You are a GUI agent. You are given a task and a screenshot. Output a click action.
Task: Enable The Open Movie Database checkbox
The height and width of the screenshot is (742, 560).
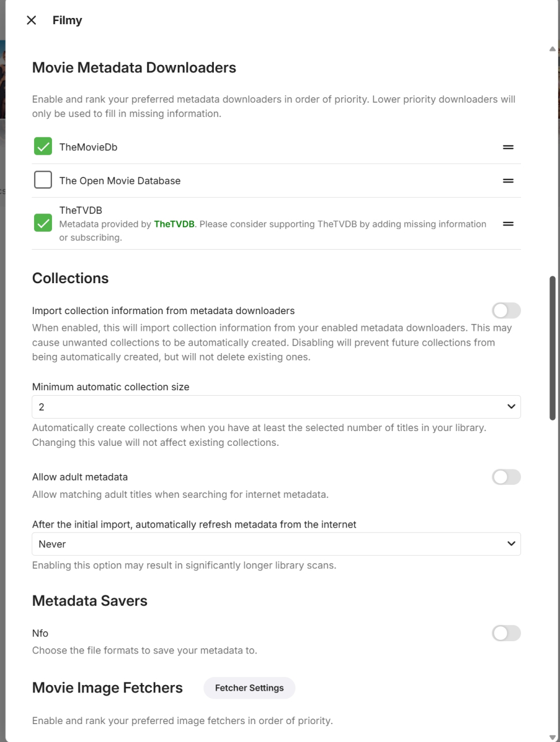tap(43, 181)
